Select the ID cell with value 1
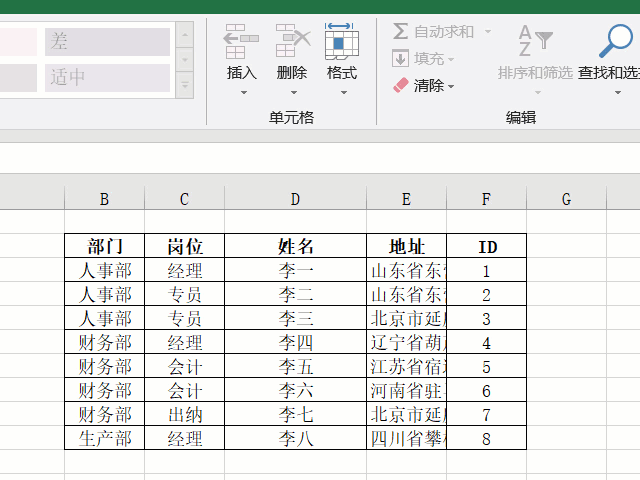Screen dimensions: 640x480 click(x=487, y=270)
